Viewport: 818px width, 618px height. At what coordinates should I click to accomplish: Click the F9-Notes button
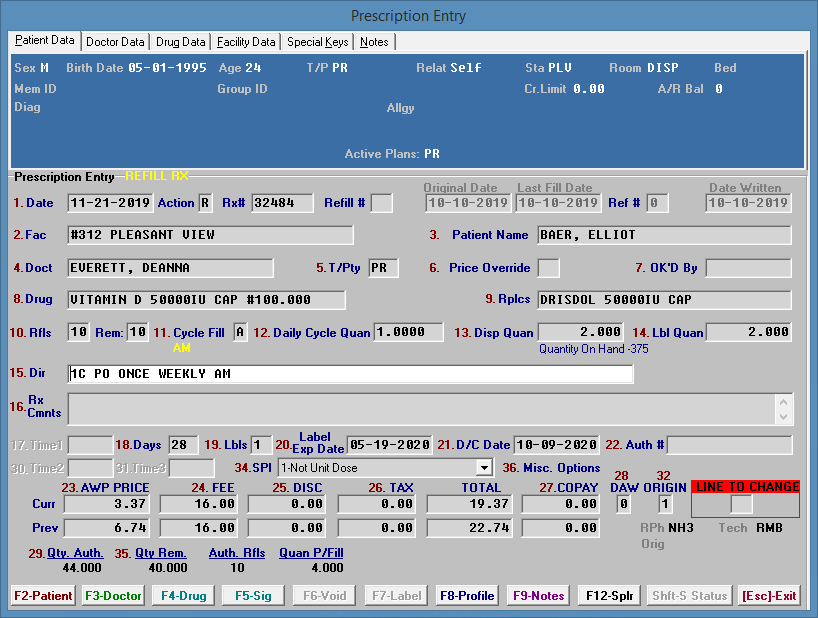click(x=539, y=595)
